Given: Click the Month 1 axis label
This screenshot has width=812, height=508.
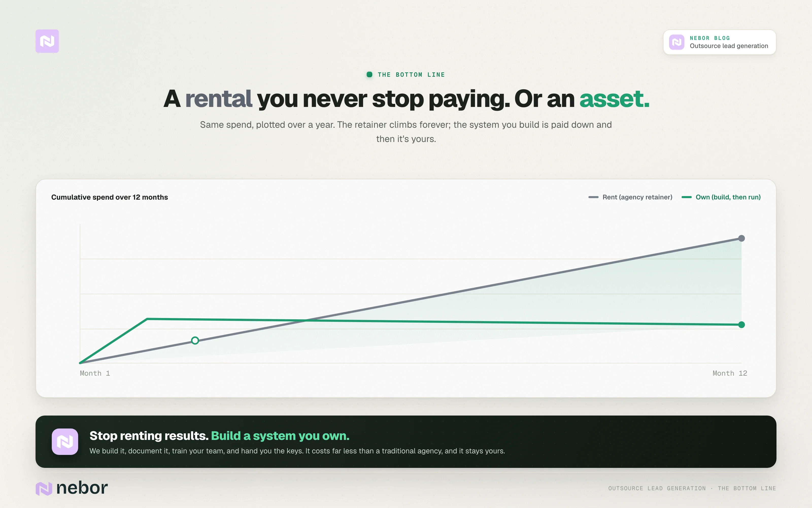Looking at the screenshot, I should (x=95, y=373).
